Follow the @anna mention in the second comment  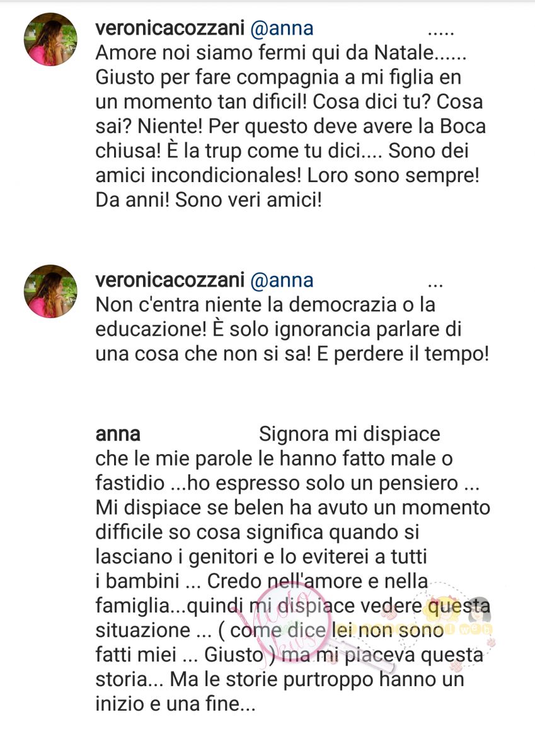(282, 279)
